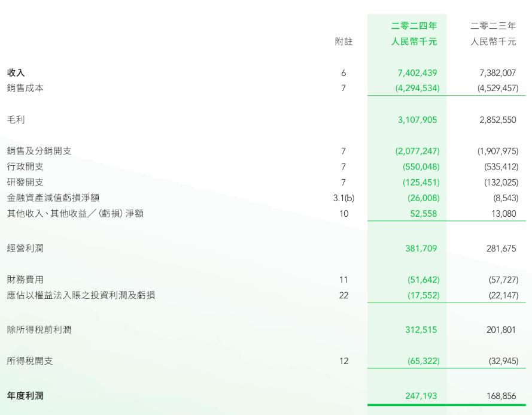Click the 毛利 figure 3,107,905
This screenshot has width=532, height=415.
pyautogui.click(x=417, y=120)
